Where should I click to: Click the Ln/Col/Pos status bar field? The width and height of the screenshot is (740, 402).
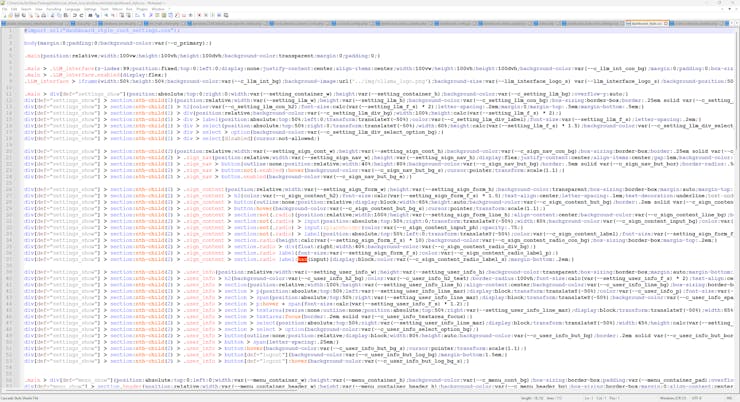(x=602, y=399)
